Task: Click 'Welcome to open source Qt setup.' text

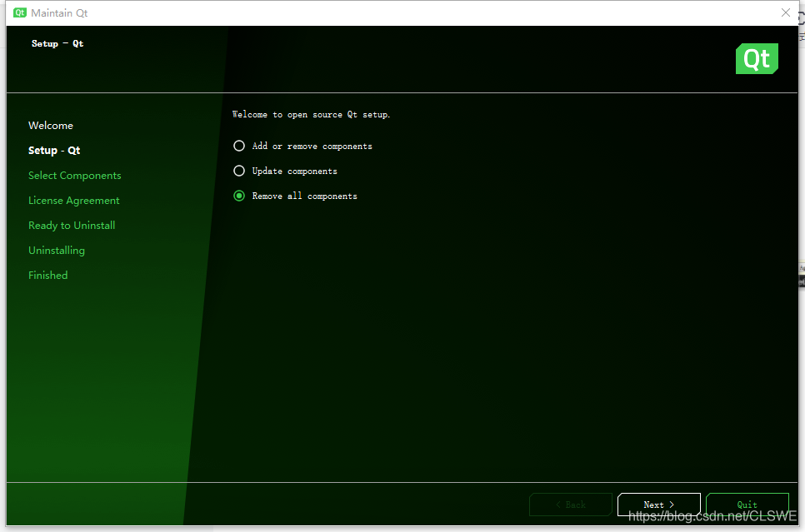Action: (x=311, y=114)
